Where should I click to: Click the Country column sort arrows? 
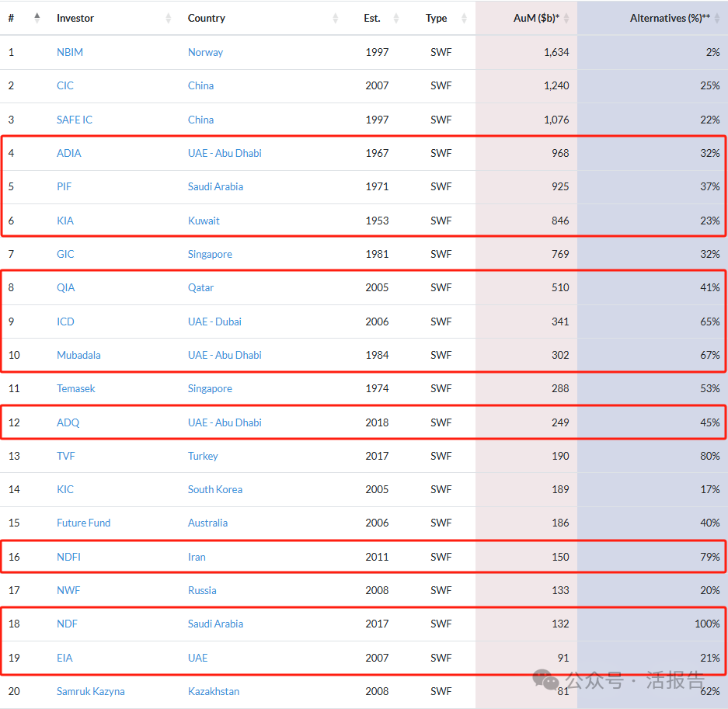point(336,18)
